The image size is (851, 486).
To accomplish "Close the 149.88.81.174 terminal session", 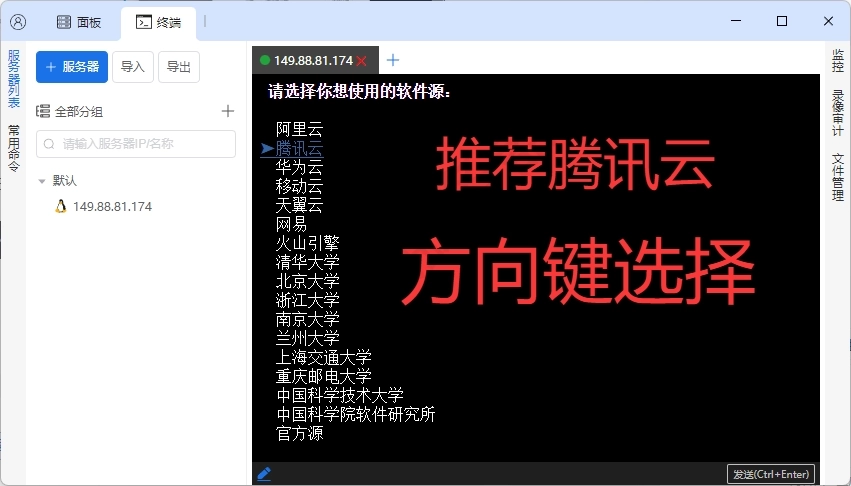I will pos(361,61).
